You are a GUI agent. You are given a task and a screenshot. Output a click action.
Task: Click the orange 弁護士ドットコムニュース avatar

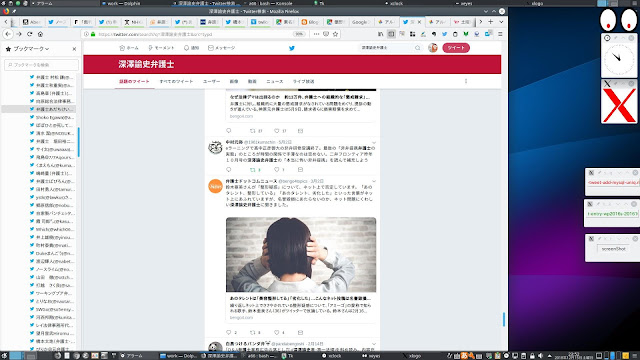(x=216, y=186)
